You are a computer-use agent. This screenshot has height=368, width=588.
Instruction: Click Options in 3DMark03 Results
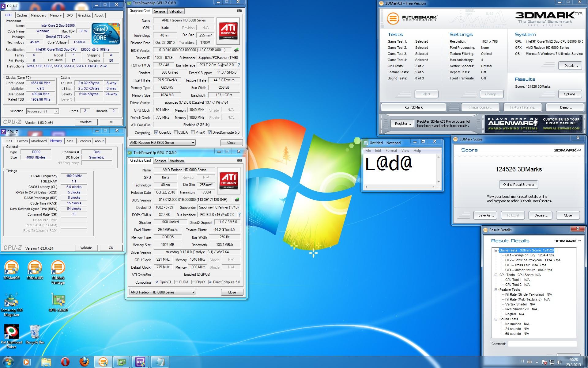click(x=571, y=94)
